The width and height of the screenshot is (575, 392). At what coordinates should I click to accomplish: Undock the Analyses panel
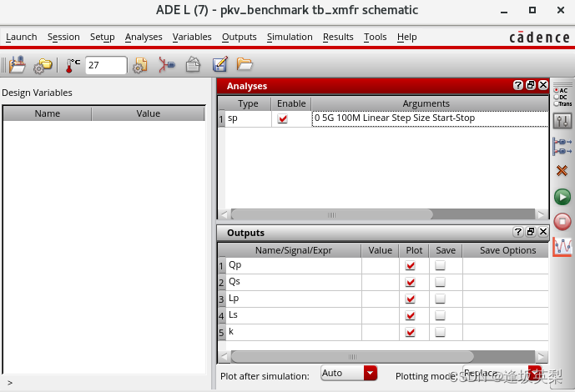pyautogui.click(x=531, y=85)
